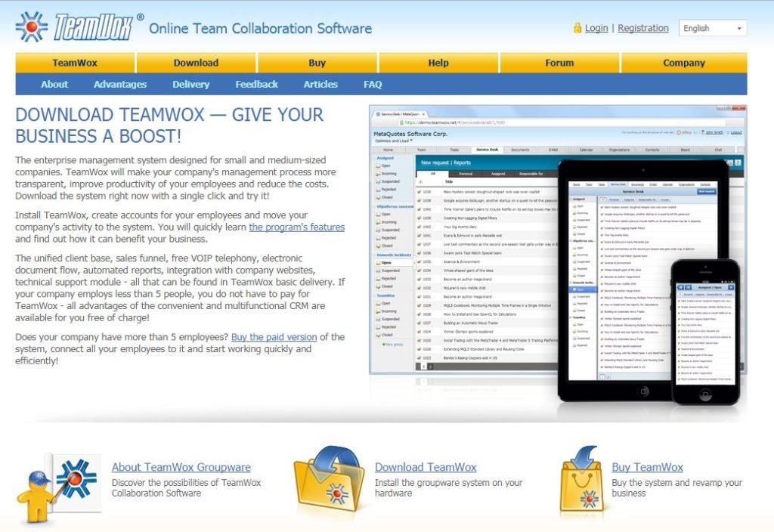This screenshot has width=774, height=532.
Task: Click the text 'Buy the system and revamp your business'
Action: (x=676, y=487)
